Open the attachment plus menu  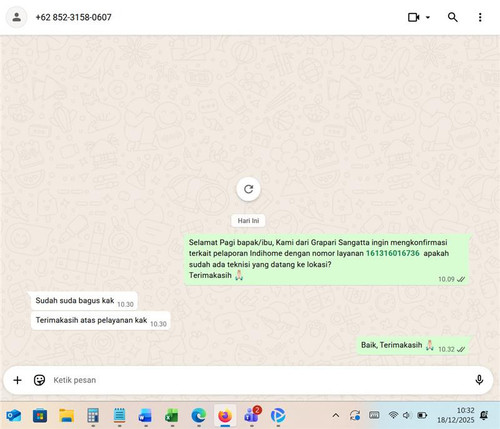click(x=17, y=380)
